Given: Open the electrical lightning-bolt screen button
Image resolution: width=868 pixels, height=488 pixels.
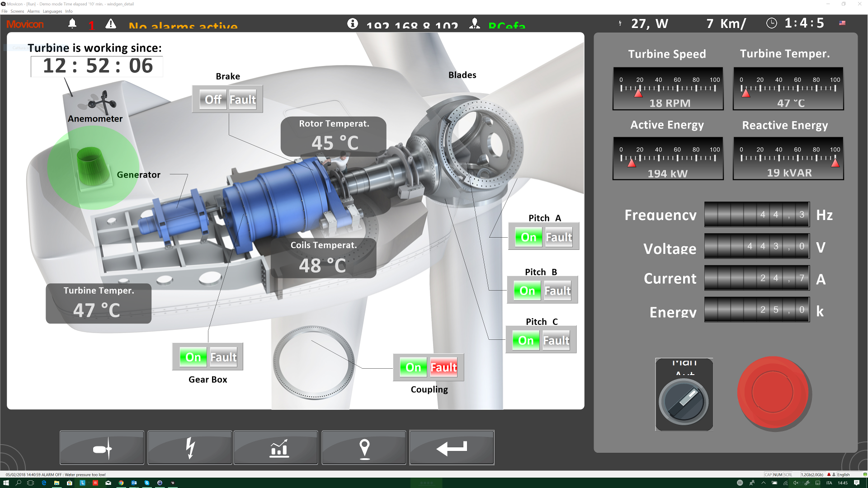Looking at the screenshot, I should [x=190, y=448].
